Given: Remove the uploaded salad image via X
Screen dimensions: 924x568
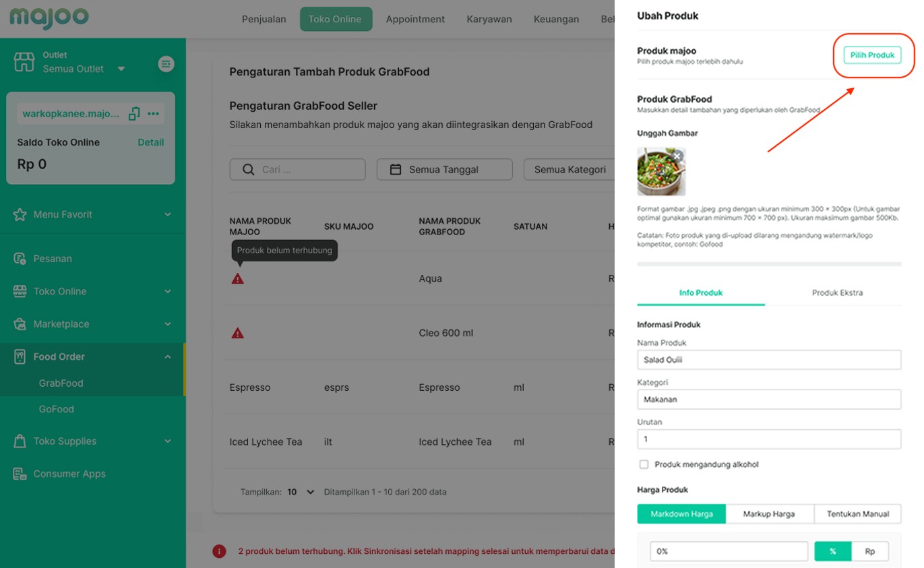Looking at the screenshot, I should [677, 156].
